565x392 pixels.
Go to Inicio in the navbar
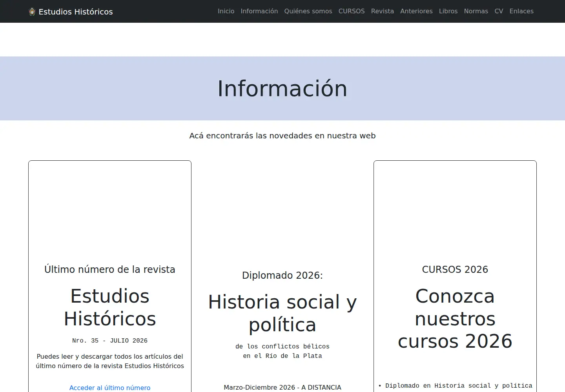click(x=226, y=11)
